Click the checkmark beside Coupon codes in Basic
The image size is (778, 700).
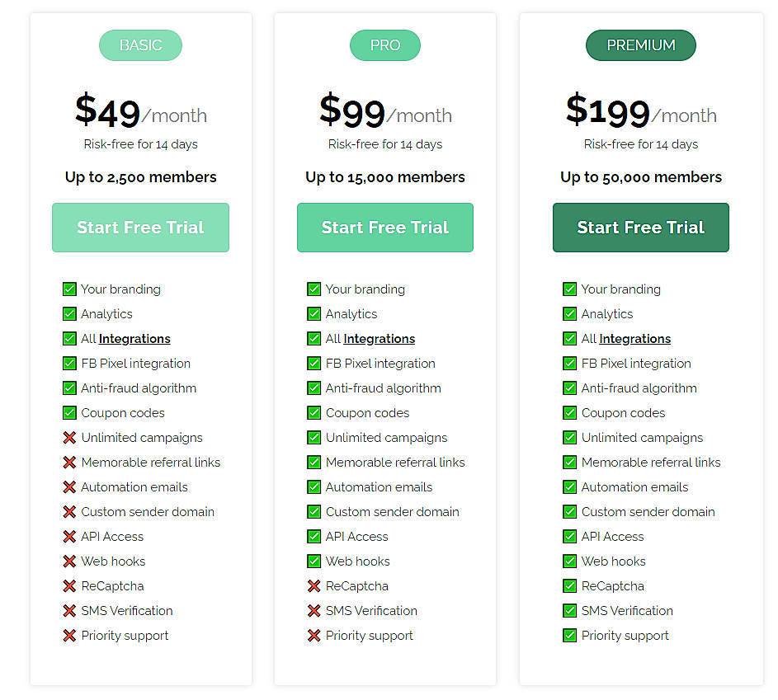[x=69, y=412]
